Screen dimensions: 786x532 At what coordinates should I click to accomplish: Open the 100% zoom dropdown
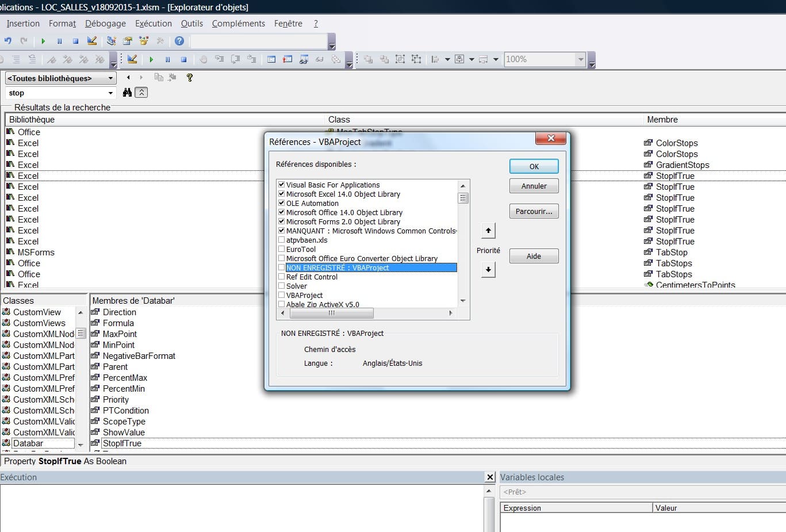point(580,59)
